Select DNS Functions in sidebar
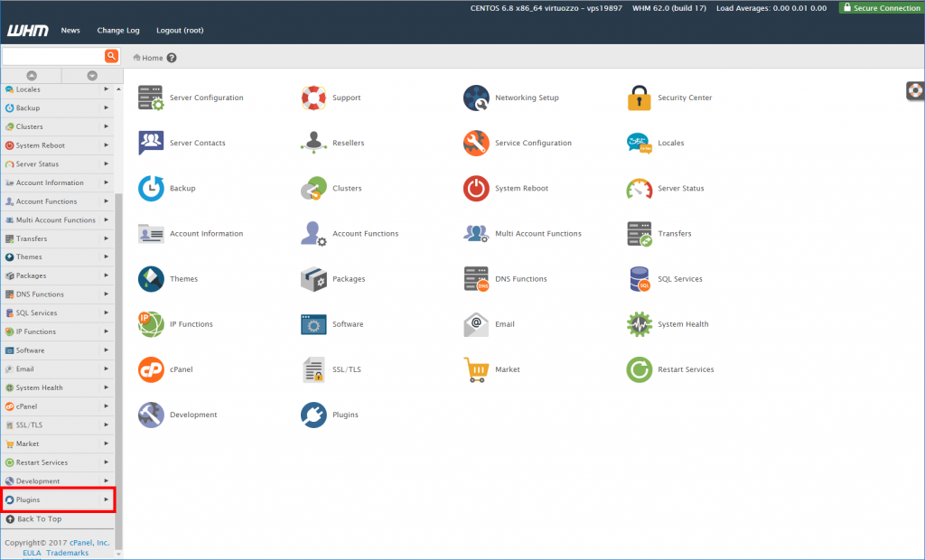Screen dimensions: 925x560 pos(40,294)
